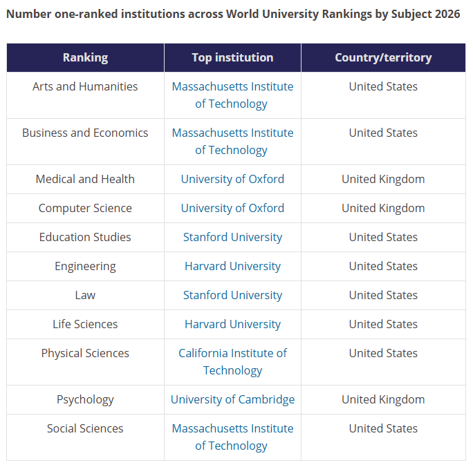Click the Country/territory column header
The height and width of the screenshot is (476, 473).
tap(383, 57)
